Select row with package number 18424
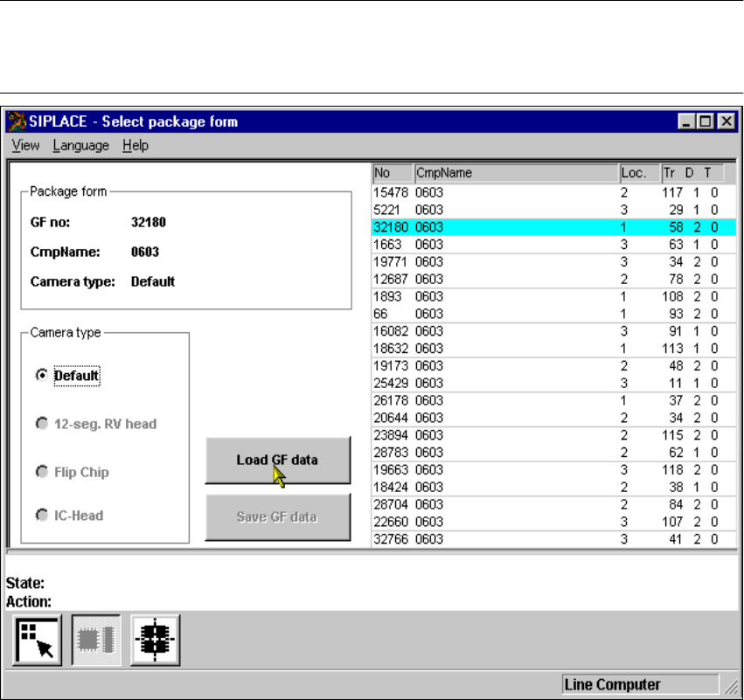Image resolution: width=744 pixels, height=700 pixels. [553, 487]
